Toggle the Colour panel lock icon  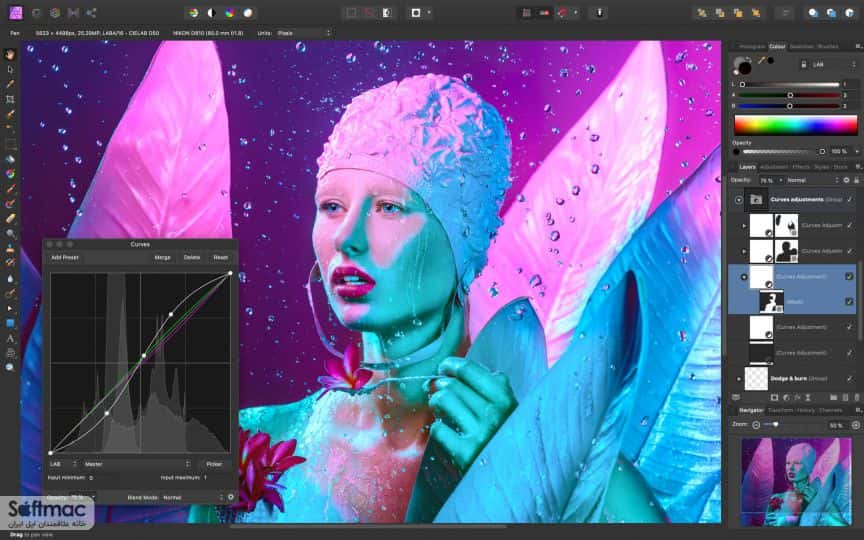[x=803, y=64]
